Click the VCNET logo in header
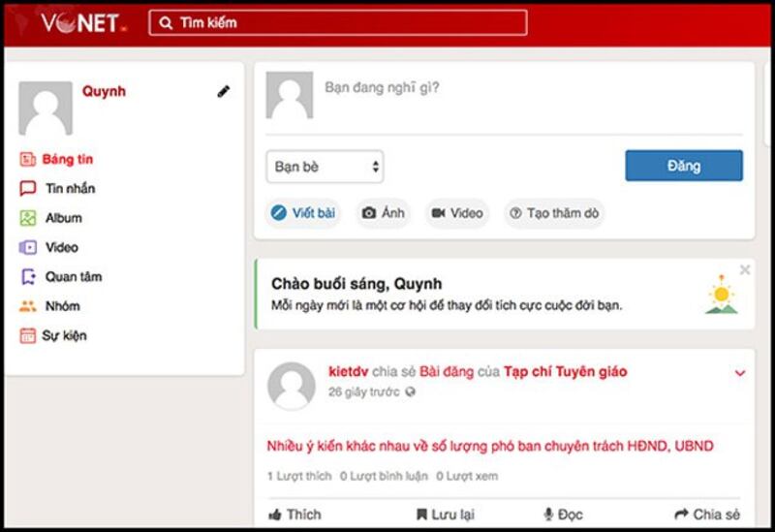 (80, 23)
